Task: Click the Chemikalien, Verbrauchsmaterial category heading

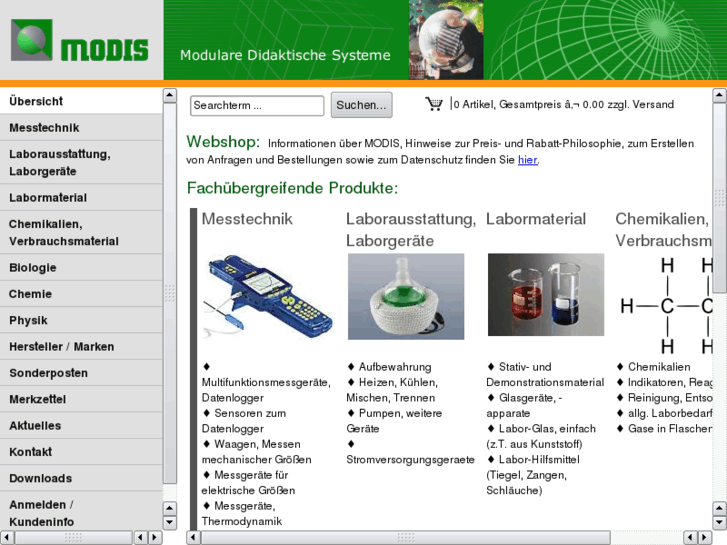Action: click(x=663, y=230)
